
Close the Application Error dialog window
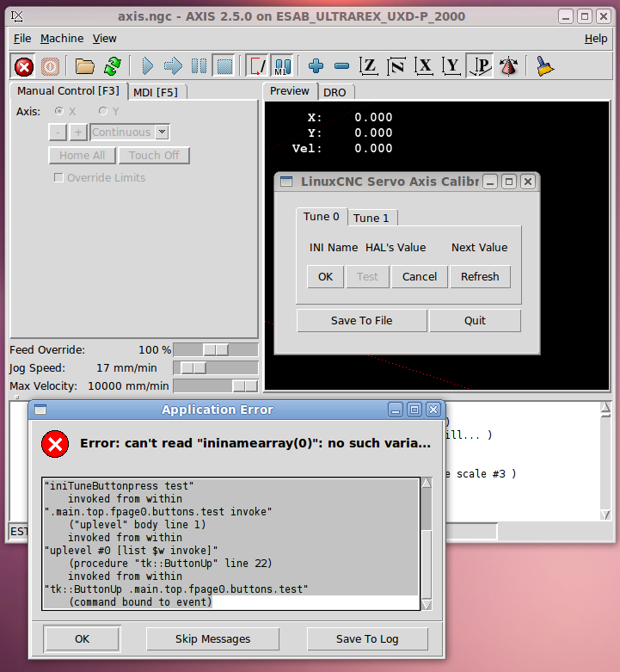[x=433, y=410]
